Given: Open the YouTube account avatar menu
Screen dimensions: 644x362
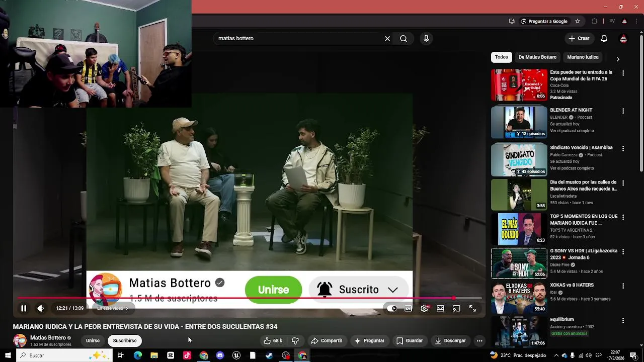Looking at the screenshot, I should coord(623,38).
